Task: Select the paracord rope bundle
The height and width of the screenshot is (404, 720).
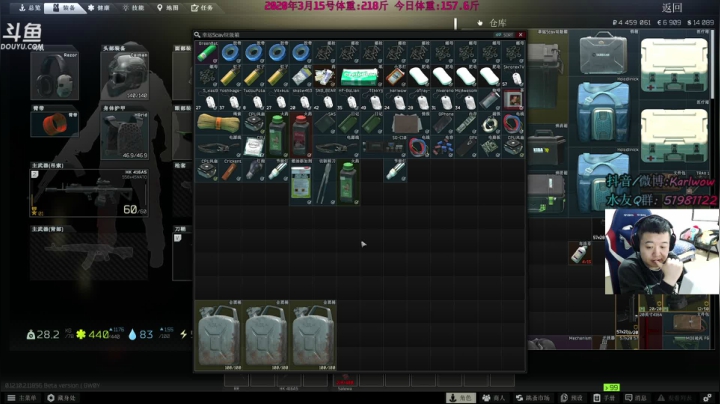Action: pos(219,123)
